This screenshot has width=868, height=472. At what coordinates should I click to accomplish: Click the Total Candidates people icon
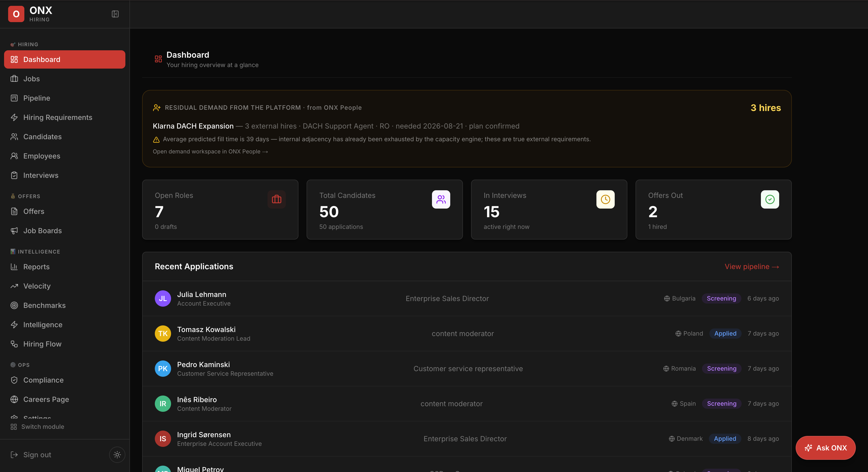[441, 199]
